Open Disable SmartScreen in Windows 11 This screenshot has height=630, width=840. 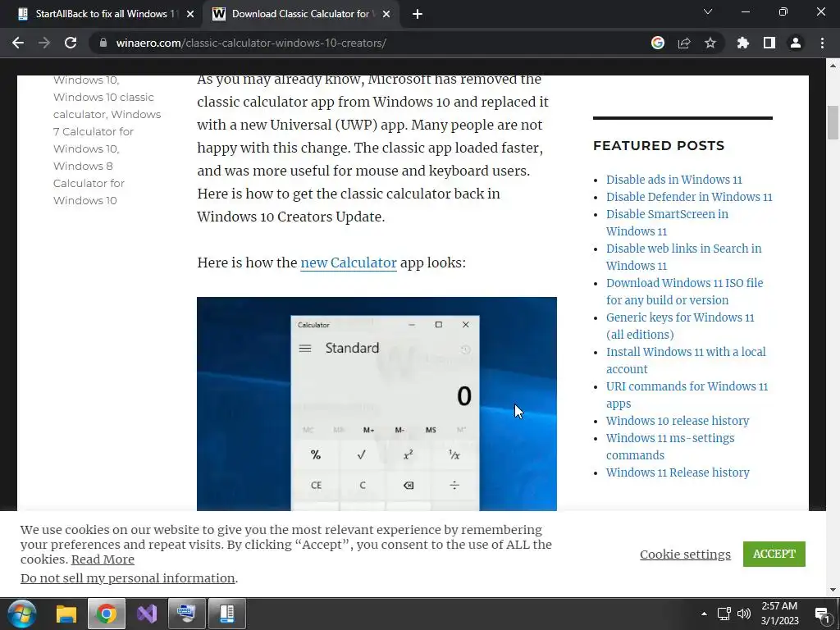click(x=667, y=222)
